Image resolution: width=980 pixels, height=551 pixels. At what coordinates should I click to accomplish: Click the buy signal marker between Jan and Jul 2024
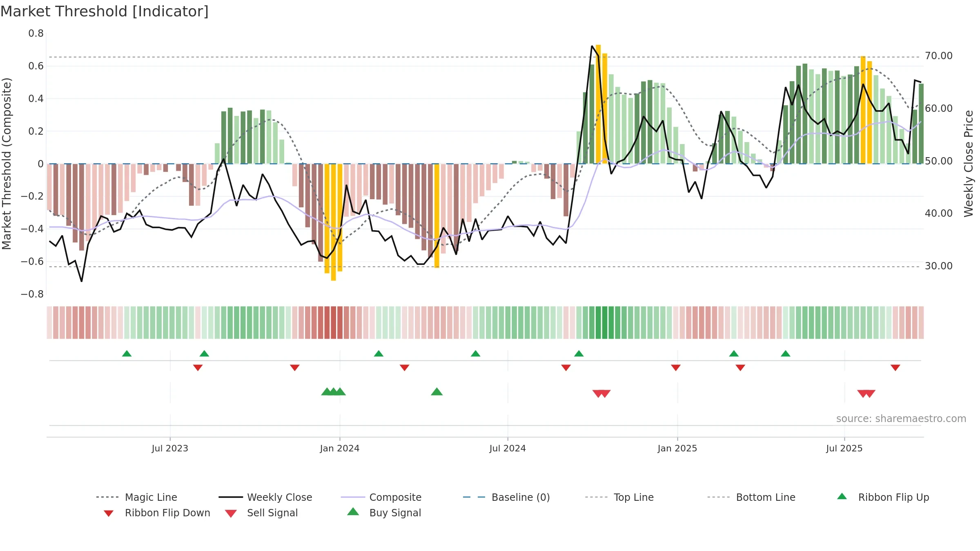click(x=437, y=391)
